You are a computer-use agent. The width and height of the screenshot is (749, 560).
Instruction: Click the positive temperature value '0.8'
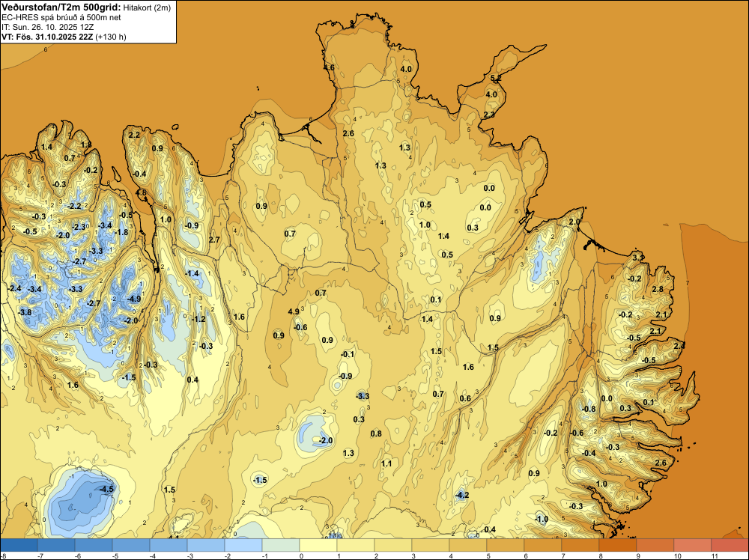pos(376,433)
